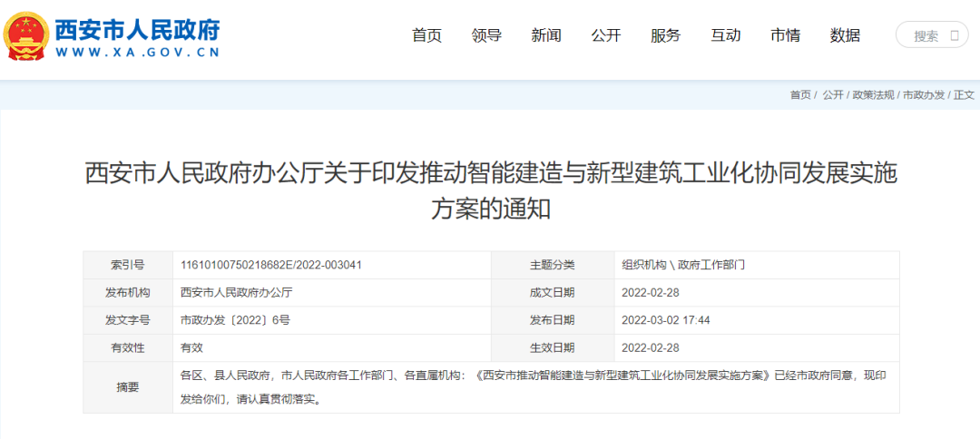Screen dimensions: 980x439
Task: Click the 有效性 label cell
Action: coord(128,347)
